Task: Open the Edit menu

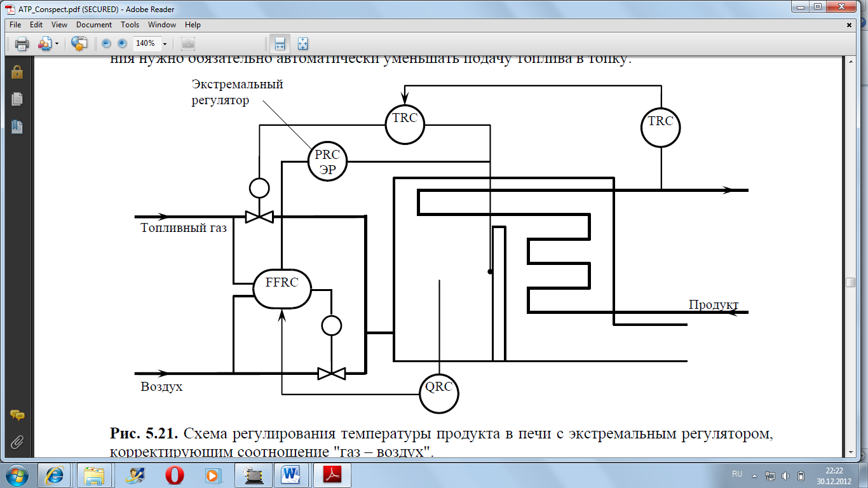Action: coord(36,25)
